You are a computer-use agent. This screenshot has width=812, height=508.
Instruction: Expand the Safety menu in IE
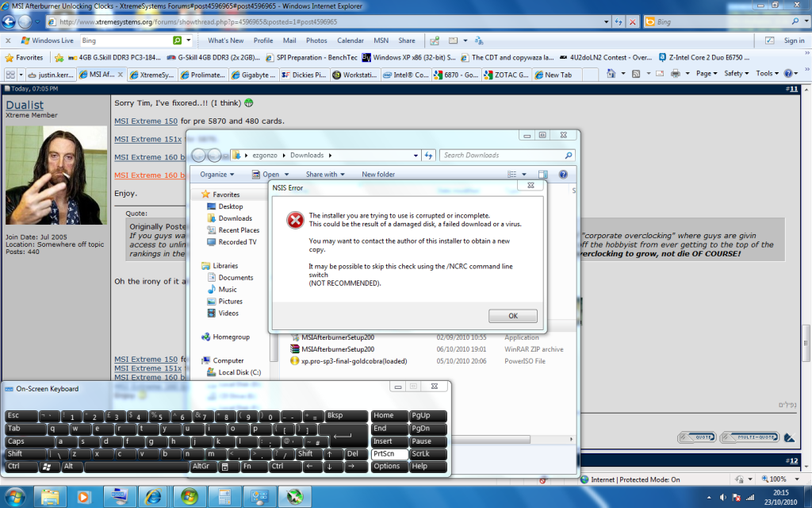[x=736, y=74]
